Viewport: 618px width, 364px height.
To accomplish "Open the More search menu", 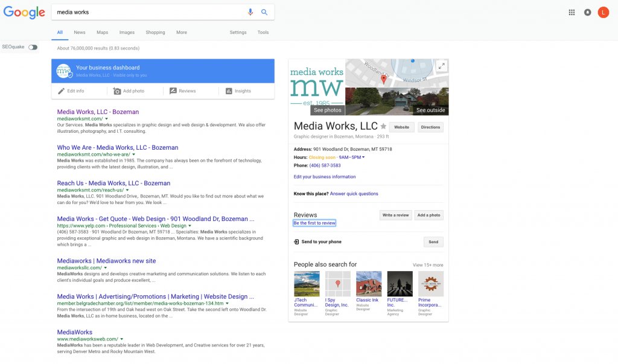I will 182,33.
